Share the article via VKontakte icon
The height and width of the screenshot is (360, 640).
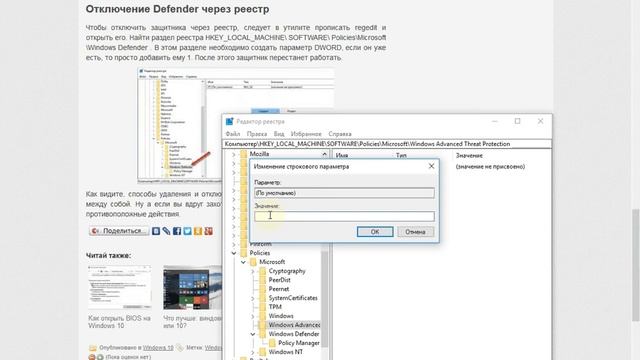pyautogui.click(x=156, y=231)
